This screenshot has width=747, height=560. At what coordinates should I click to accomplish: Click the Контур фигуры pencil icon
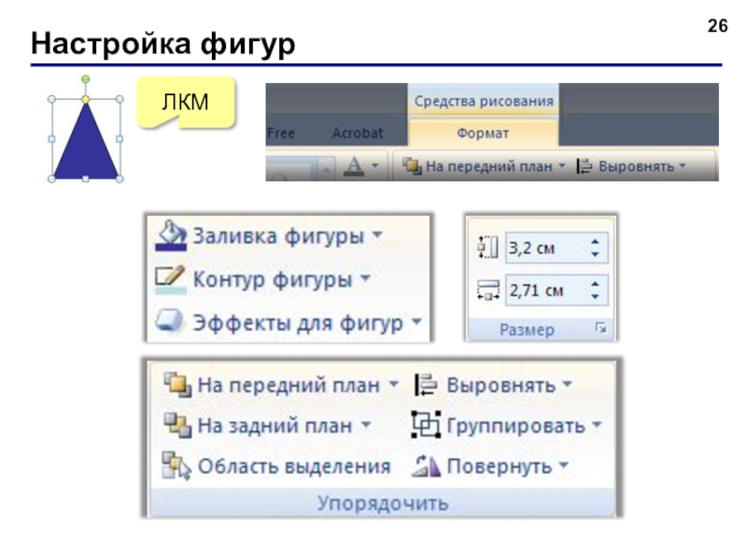point(170,279)
